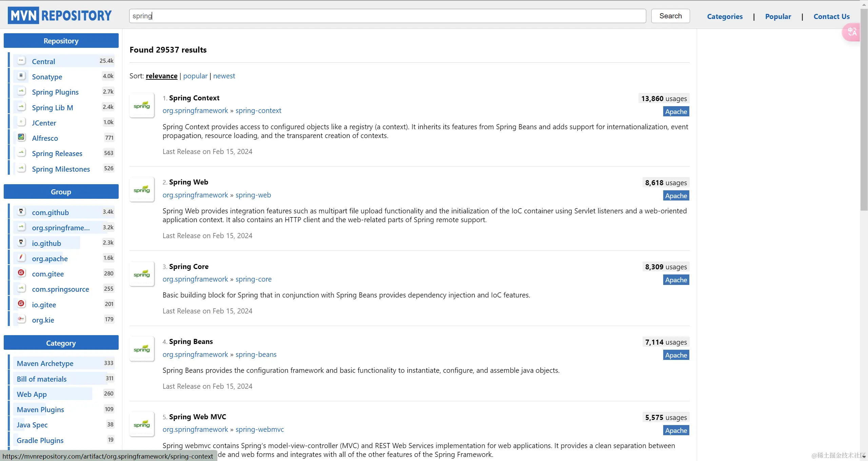The width and height of the screenshot is (868, 461).
Task: Click the 7,114 usages badge
Action: tap(666, 342)
